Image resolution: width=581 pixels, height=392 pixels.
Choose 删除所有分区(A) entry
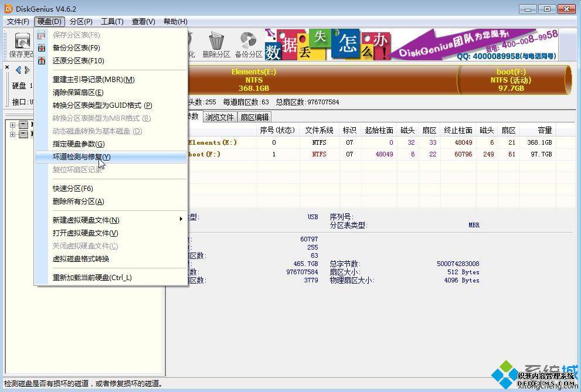[x=111, y=202]
